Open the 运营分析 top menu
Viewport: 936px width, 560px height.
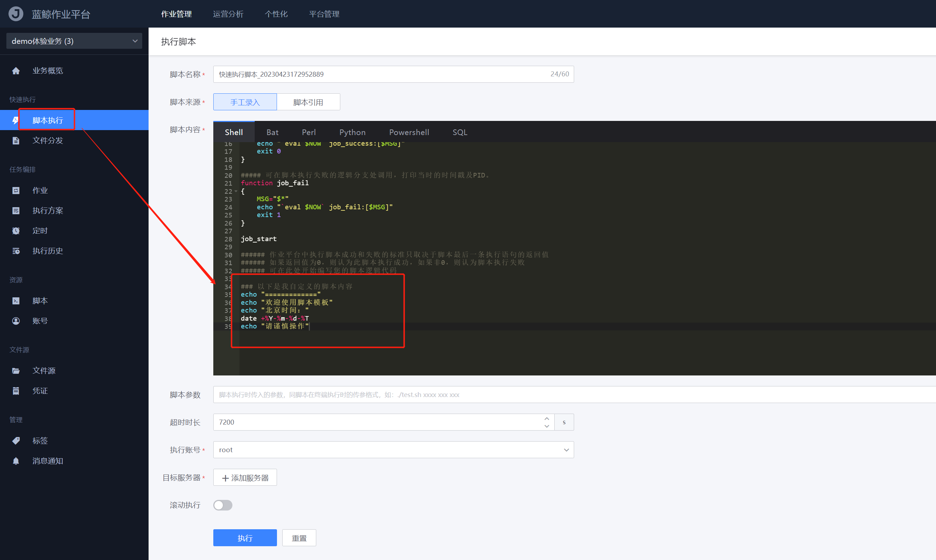tap(228, 14)
